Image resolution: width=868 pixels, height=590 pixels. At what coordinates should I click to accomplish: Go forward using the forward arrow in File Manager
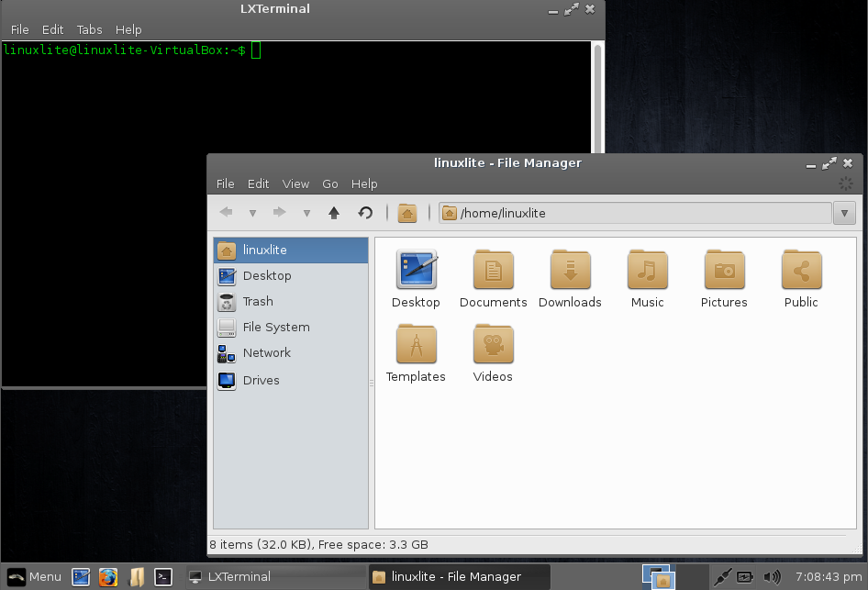[280, 213]
